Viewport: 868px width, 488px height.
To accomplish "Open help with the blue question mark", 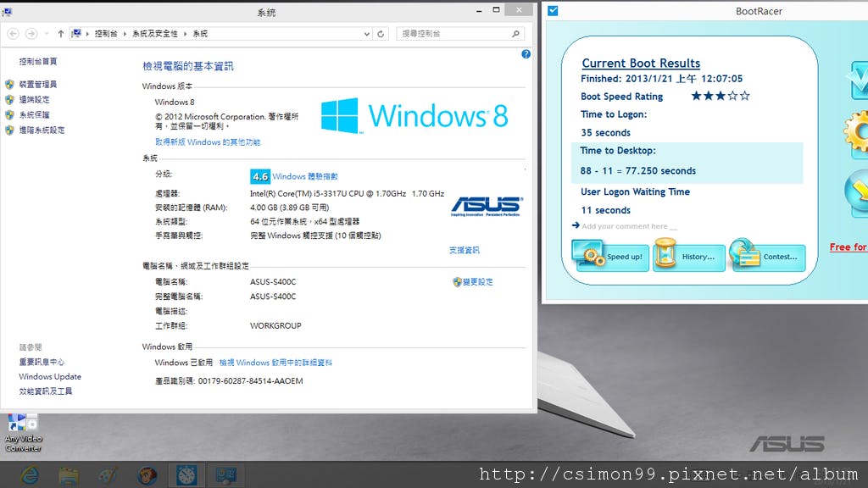I will click(x=526, y=54).
